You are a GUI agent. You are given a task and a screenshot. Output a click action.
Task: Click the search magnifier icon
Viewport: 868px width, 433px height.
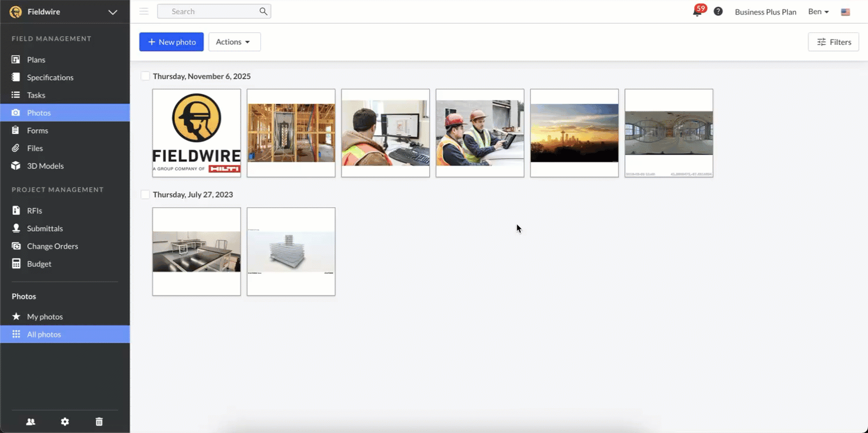pyautogui.click(x=263, y=11)
